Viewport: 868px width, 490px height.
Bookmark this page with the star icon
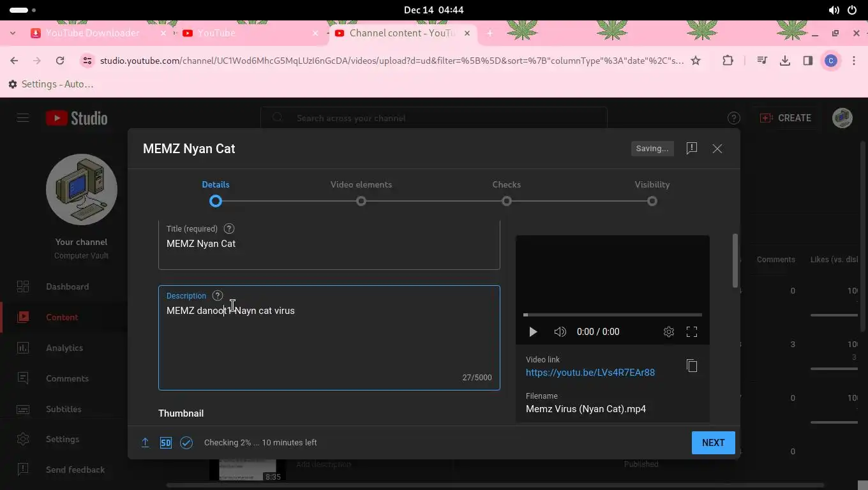696,61
